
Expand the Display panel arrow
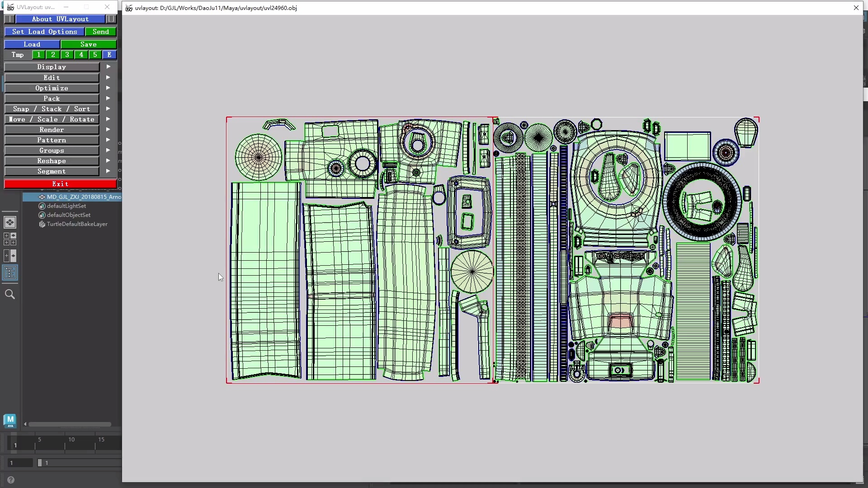(108, 67)
